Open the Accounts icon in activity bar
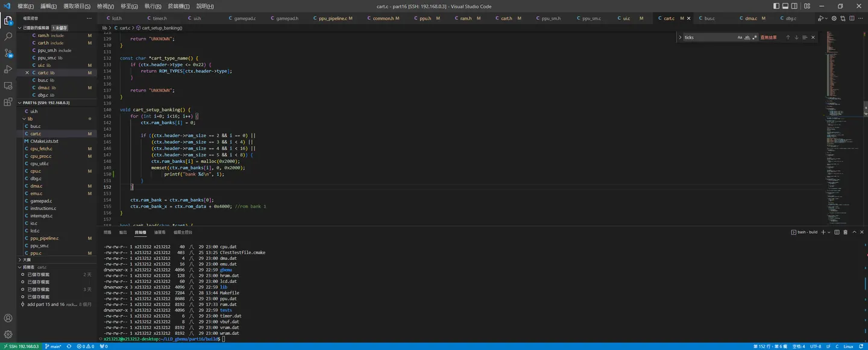The height and width of the screenshot is (350, 868). [8, 318]
